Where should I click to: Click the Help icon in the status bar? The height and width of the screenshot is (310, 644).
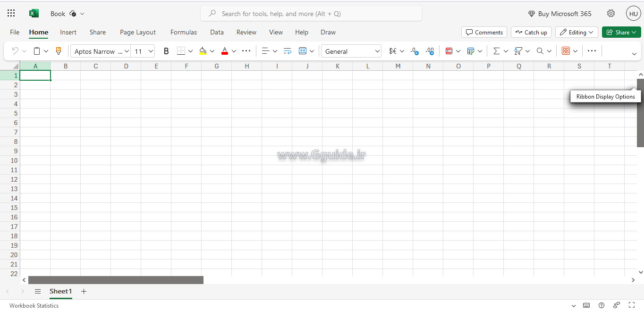[x=601, y=305]
